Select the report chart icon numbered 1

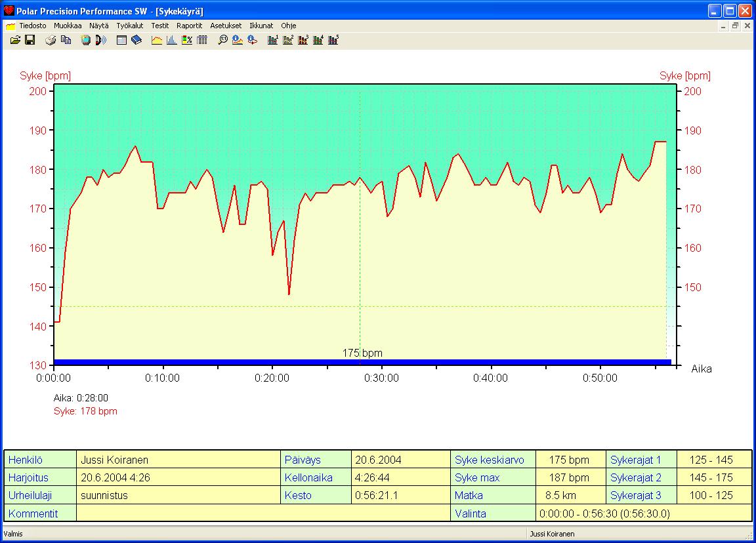273,40
